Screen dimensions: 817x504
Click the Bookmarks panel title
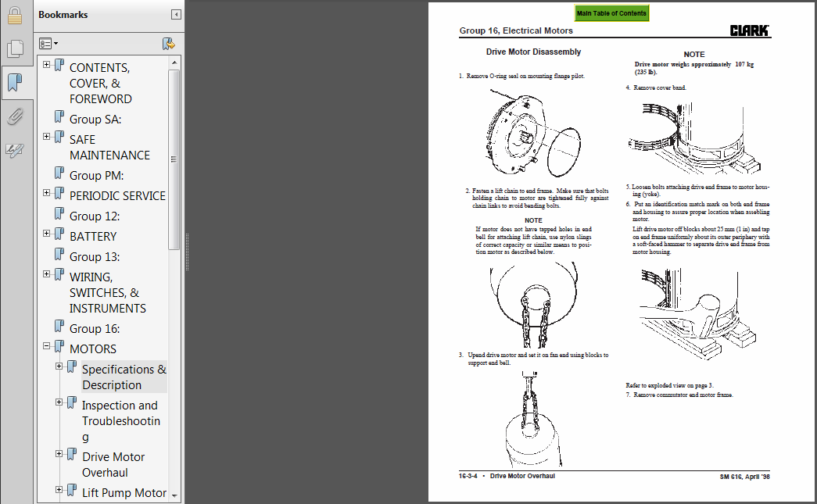63,15
